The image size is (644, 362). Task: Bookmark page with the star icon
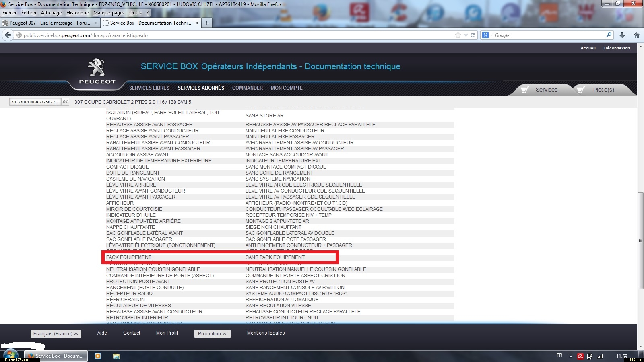click(x=458, y=35)
